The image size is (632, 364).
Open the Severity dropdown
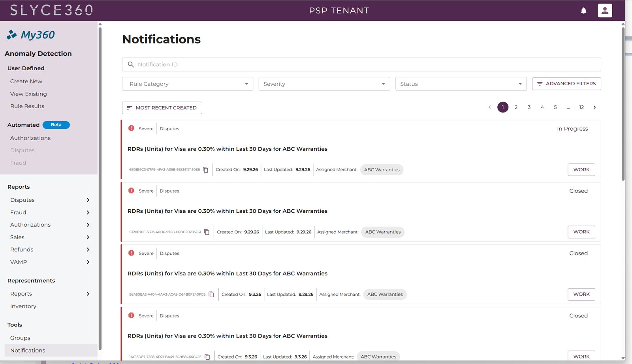[x=324, y=84]
